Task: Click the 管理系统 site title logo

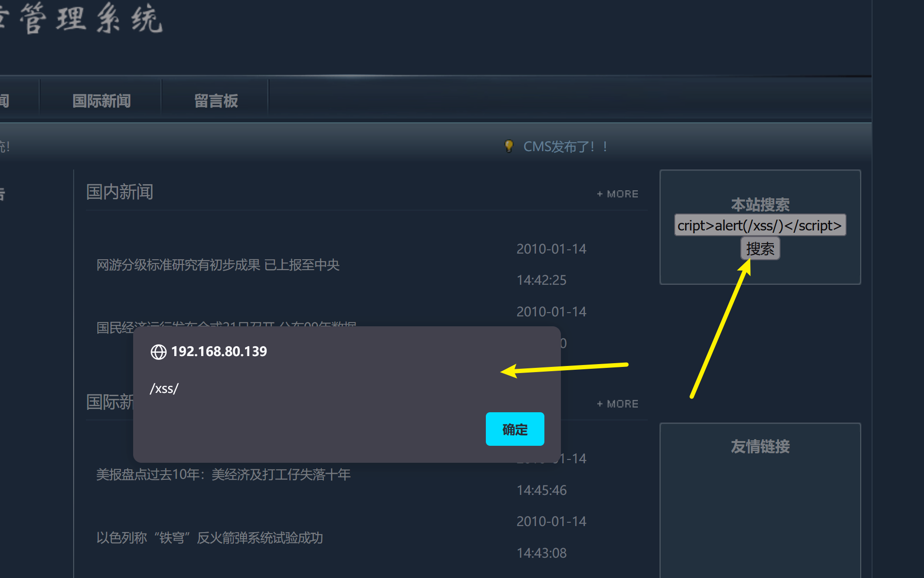Action: (90, 19)
